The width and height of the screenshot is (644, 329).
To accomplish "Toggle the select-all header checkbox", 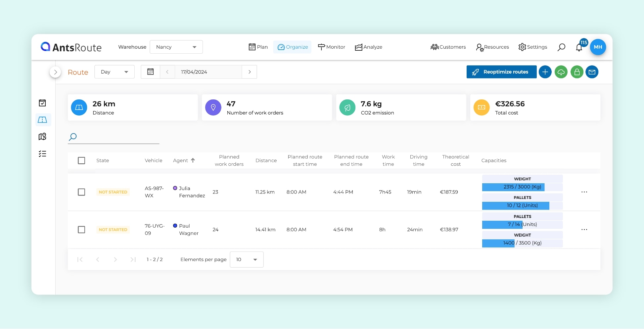I will 81,161.
